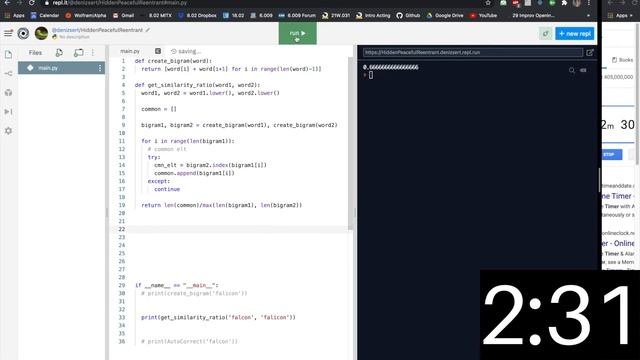
Task: Click the browser back arrow
Action: click(x=7, y=3)
